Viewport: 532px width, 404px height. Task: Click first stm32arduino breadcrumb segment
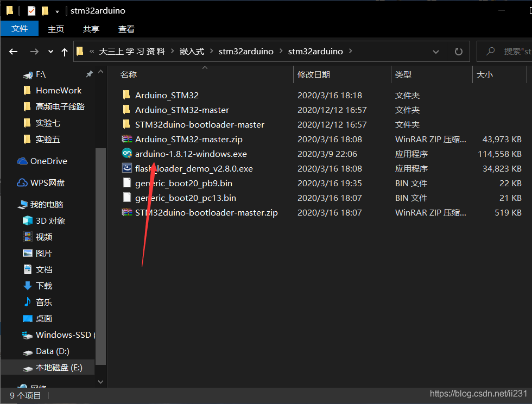click(246, 51)
